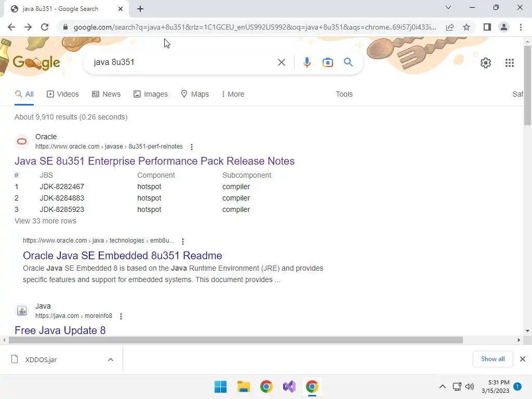Click the Java site favicon

coord(22,311)
